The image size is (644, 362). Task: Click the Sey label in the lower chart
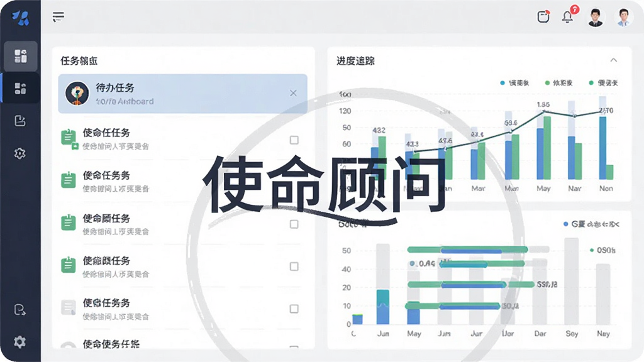coord(572,334)
